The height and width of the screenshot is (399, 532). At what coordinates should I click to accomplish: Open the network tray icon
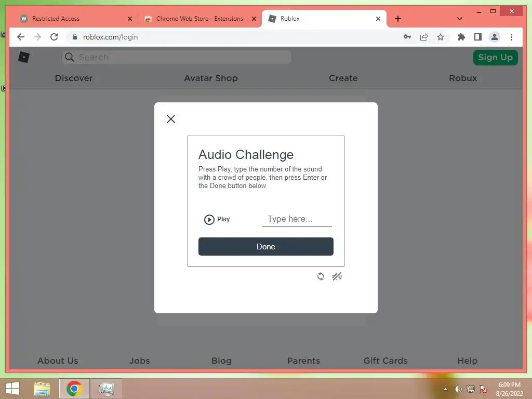(x=470, y=389)
